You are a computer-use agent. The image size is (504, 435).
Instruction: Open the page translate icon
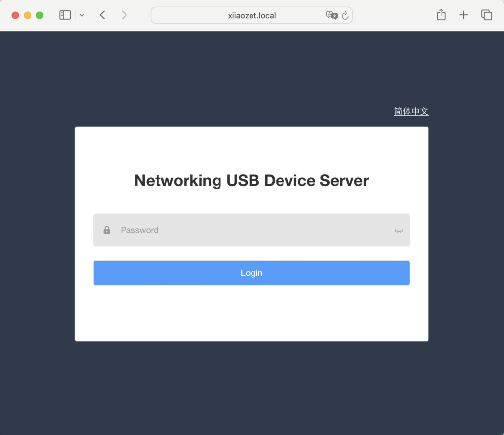tap(332, 15)
